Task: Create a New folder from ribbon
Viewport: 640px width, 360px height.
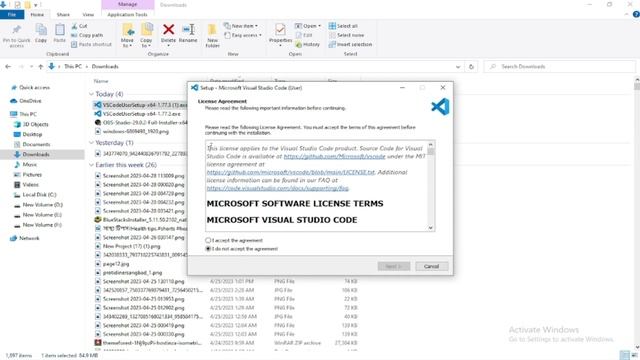Action: point(212,36)
